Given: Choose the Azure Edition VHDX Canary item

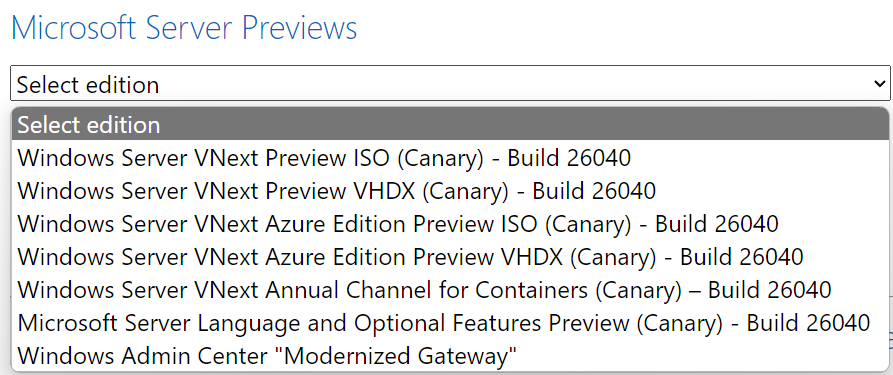Looking at the screenshot, I should [x=450, y=256].
